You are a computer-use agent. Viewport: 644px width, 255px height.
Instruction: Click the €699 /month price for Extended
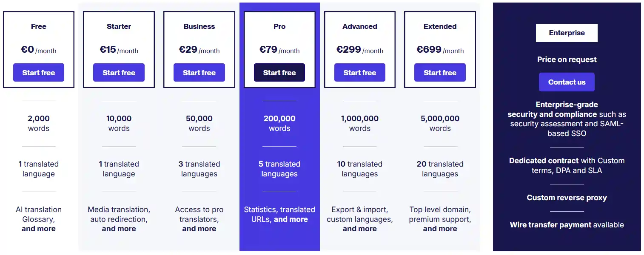[440, 50]
